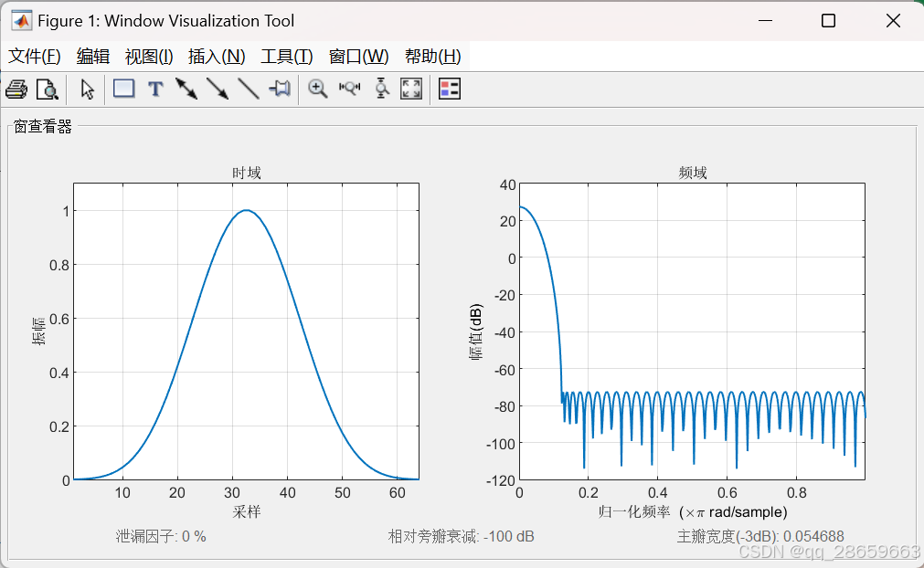Click the 采样 x-axis label
The width and height of the screenshot is (924, 568).
coord(247,511)
